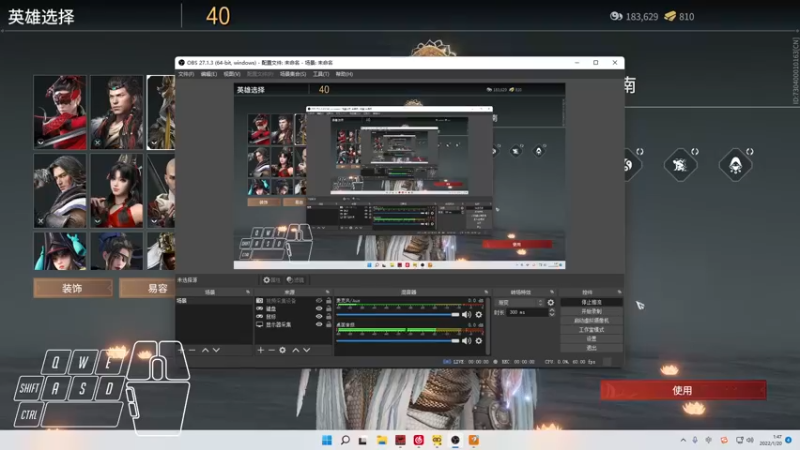
Task: Click 开始录制 to start recording
Action: tap(591, 311)
